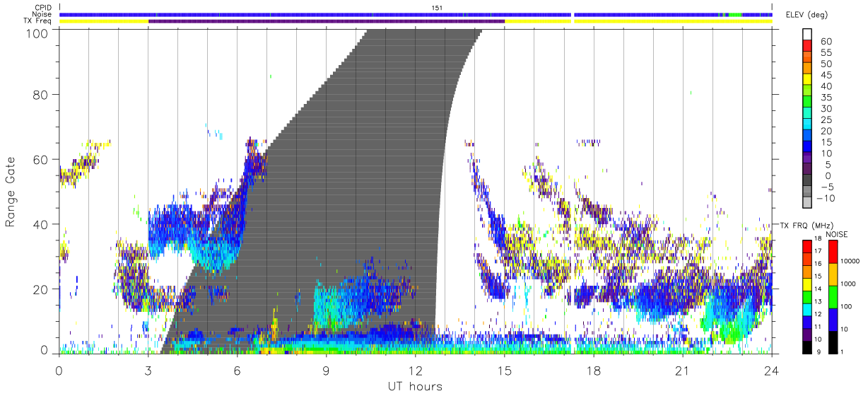
Task: Click Range Gate y-axis tick label '60'
Action: click(x=41, y=159)
